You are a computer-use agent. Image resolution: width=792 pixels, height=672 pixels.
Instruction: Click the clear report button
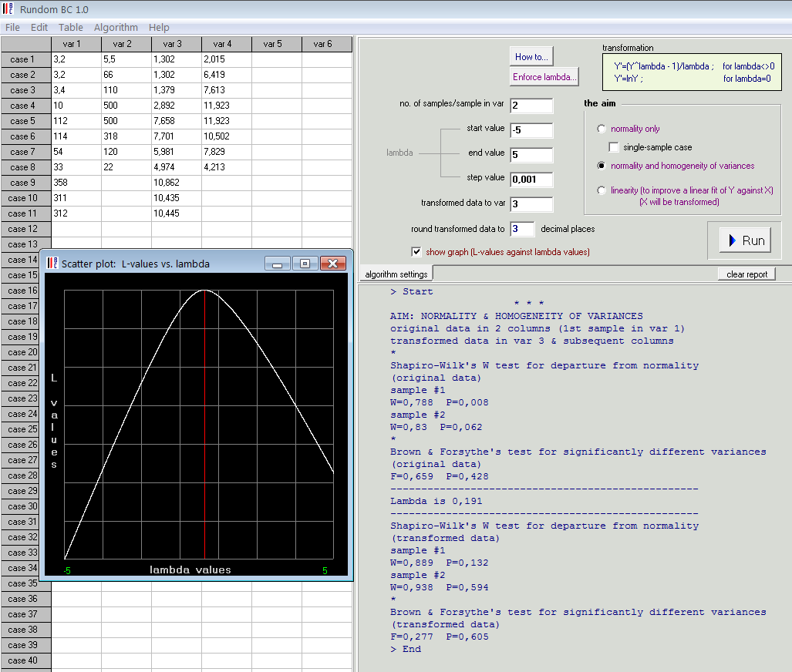746,274
